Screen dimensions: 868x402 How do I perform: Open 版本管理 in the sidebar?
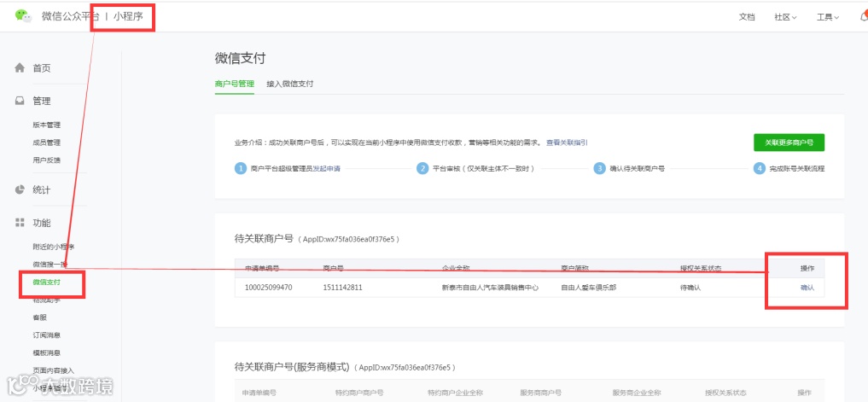(46, 125)
